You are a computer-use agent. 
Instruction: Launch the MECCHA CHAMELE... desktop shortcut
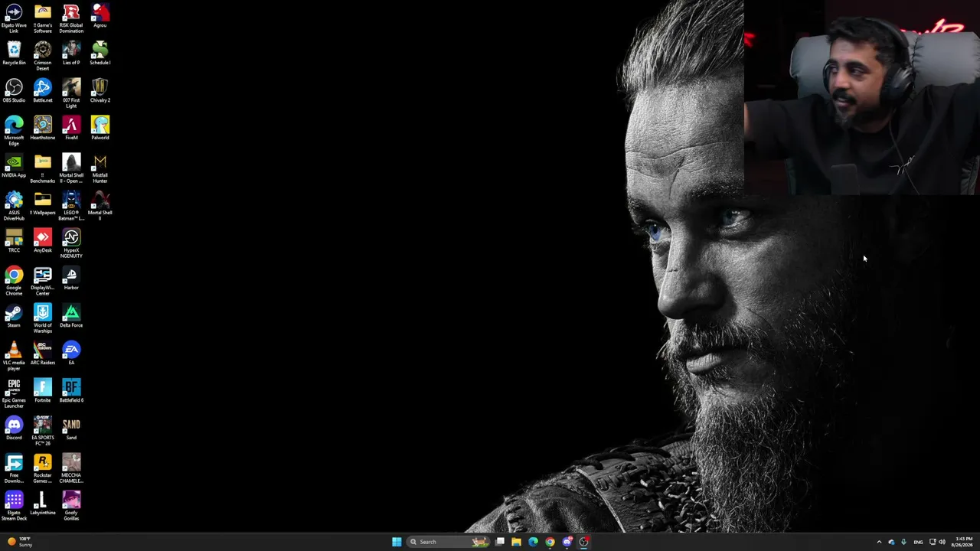coord(71,468)
